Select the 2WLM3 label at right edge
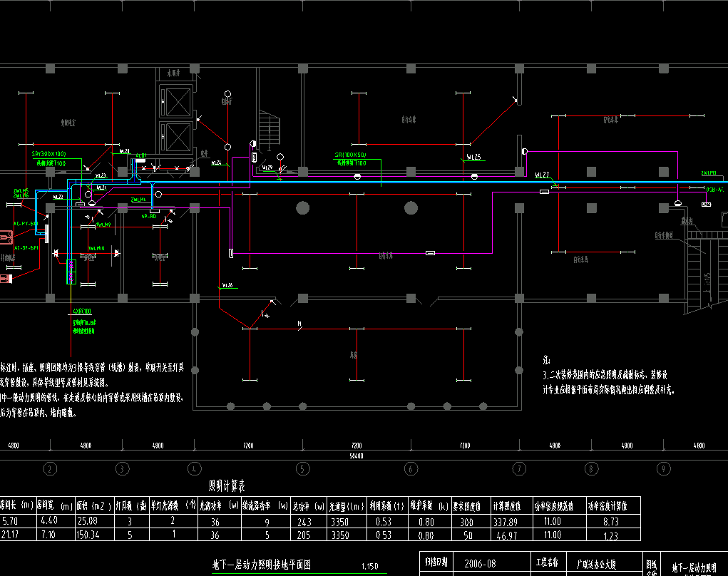 (709, 173)
